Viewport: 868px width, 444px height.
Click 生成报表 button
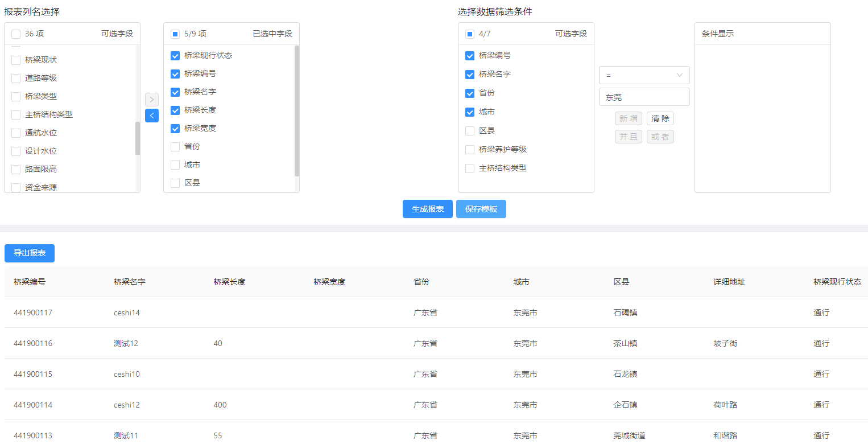tap(428, 209)
